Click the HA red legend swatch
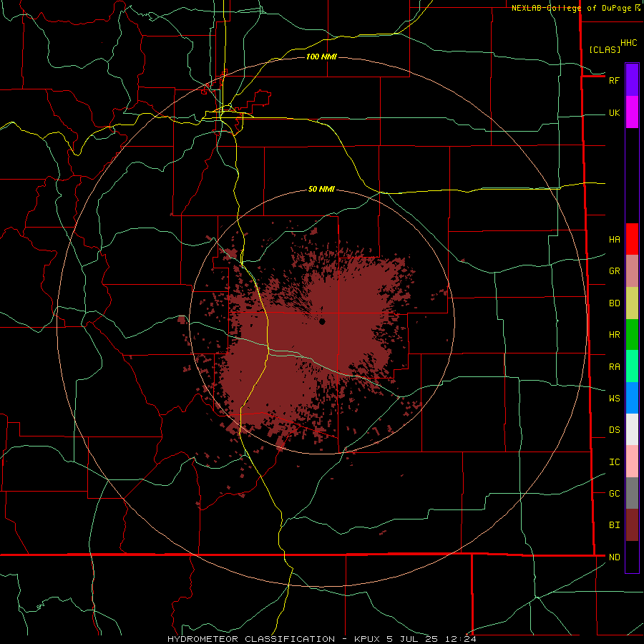 pos(632,239)
